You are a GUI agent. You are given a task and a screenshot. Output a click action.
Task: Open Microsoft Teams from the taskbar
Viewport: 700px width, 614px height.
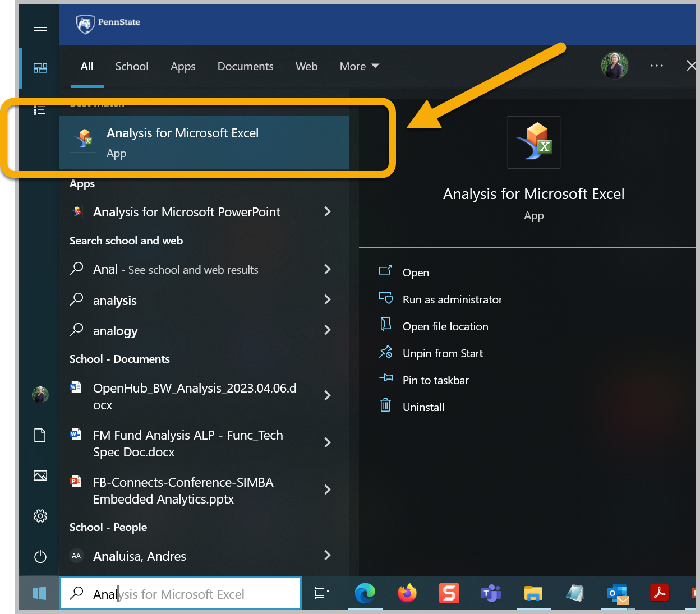491,593
